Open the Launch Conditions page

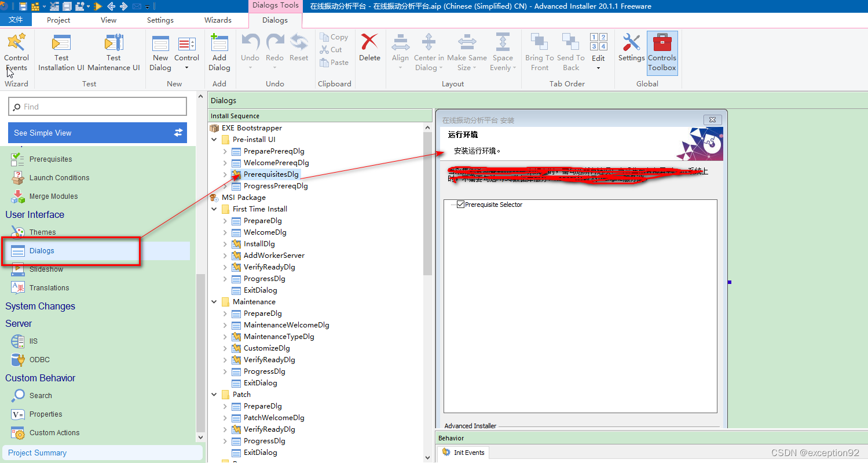(59, 177)
